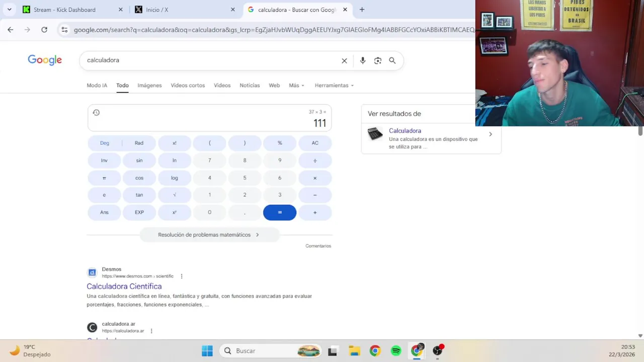Select the Noticias search tab
Screen dimensions: 644x362
(x=250, y=85)
